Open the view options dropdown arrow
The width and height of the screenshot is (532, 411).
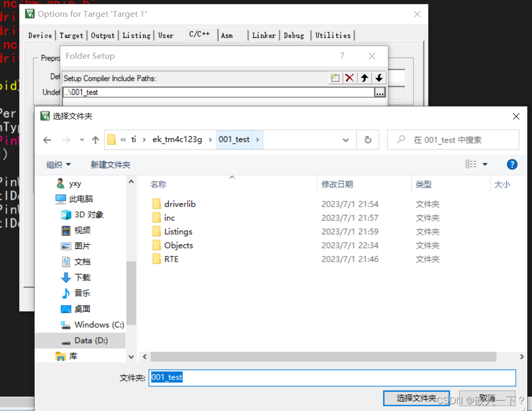tap(485, 164)
